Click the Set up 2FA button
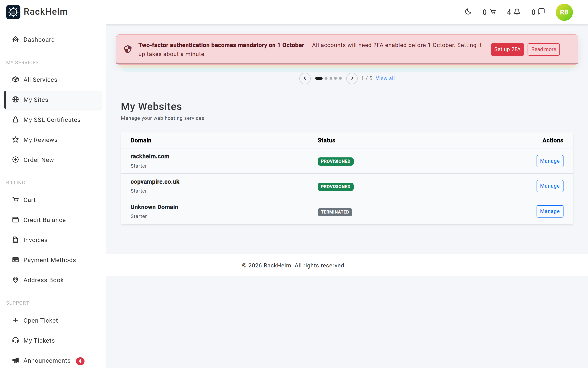This screenshot has height=368, width=588. (507, 49)
